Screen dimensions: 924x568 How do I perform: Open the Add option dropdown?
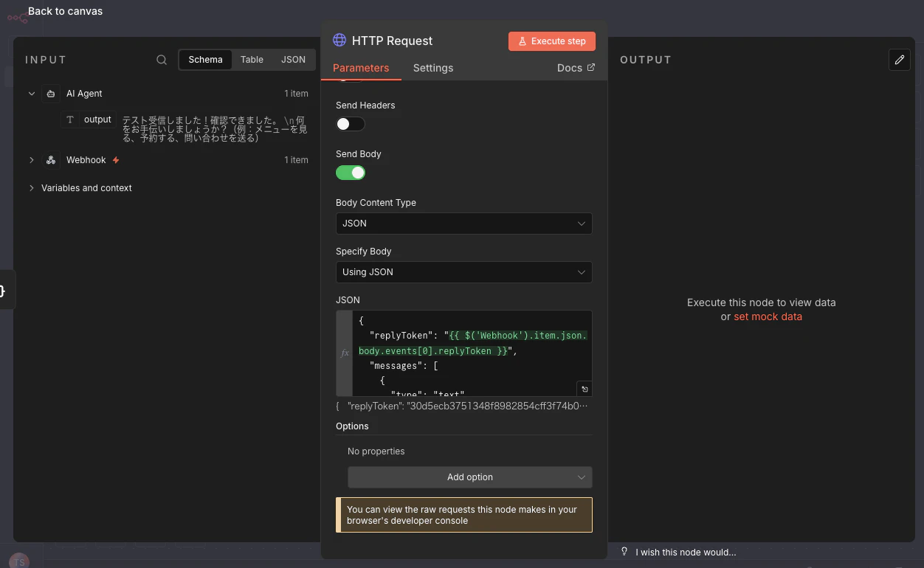[470, 477]
